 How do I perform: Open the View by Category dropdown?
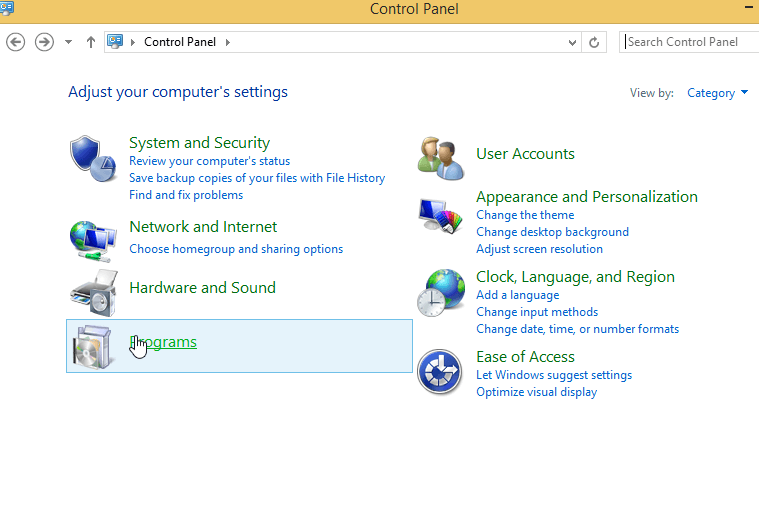[x=717, y=92]
